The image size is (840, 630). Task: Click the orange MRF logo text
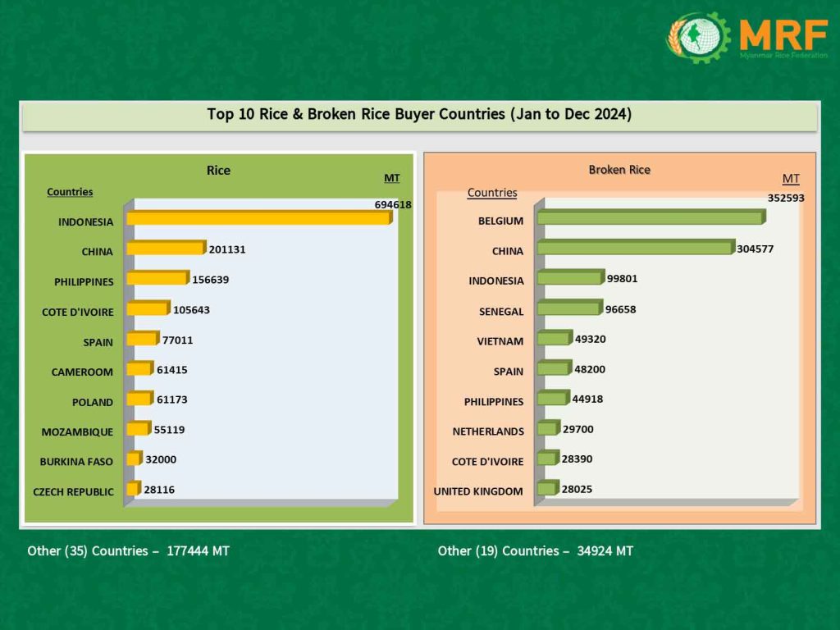[x=783, y=35]
